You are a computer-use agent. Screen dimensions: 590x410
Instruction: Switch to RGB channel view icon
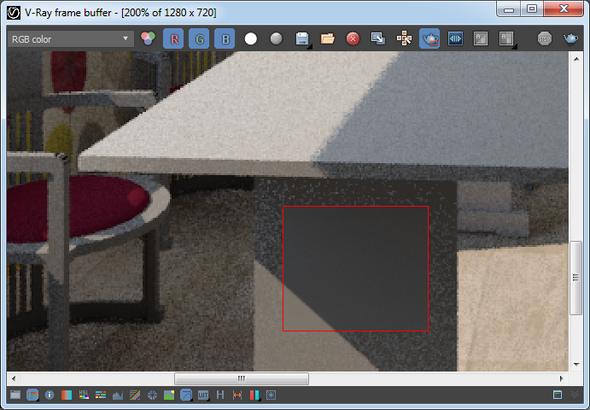click(x=148, y=38)
